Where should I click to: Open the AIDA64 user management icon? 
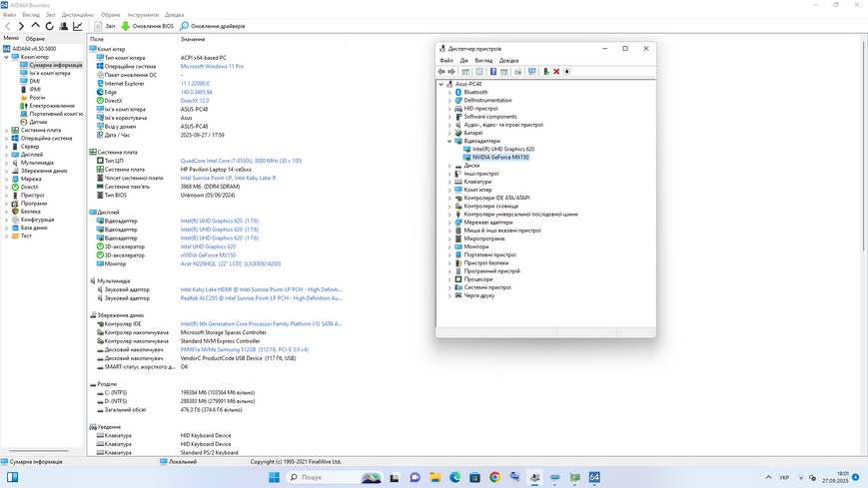click(64, 26)
